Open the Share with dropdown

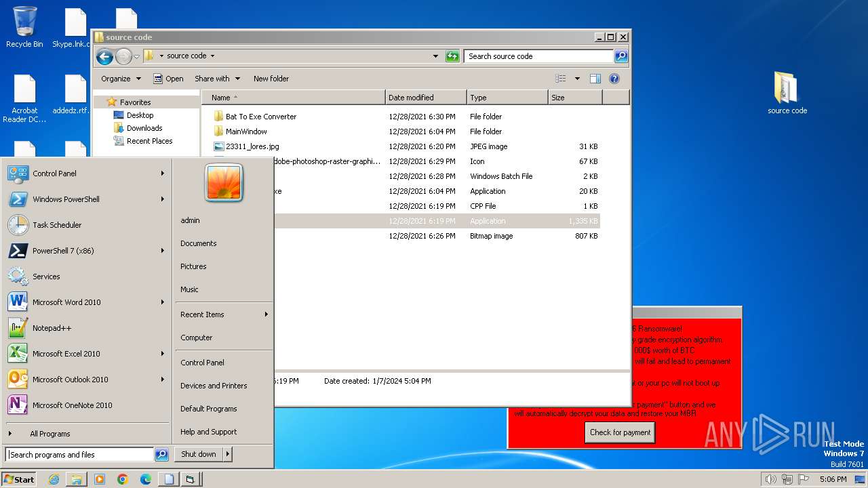click(x=217, y=79)
